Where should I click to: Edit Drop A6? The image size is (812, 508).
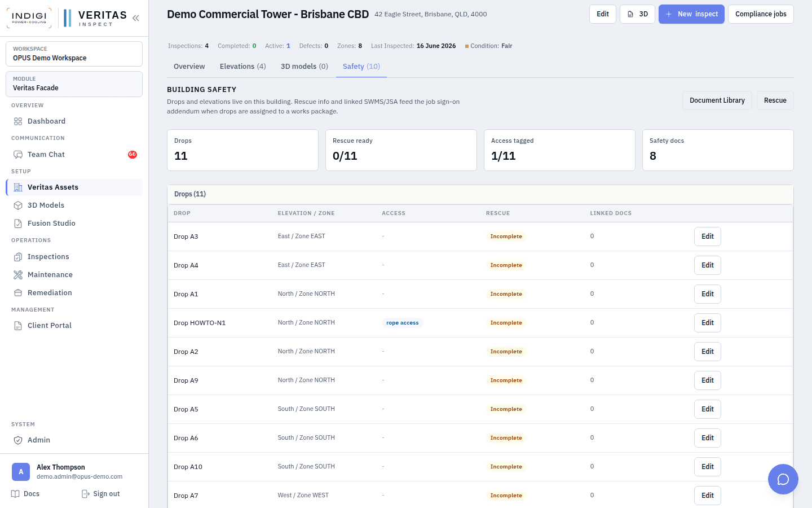point(708,438)
